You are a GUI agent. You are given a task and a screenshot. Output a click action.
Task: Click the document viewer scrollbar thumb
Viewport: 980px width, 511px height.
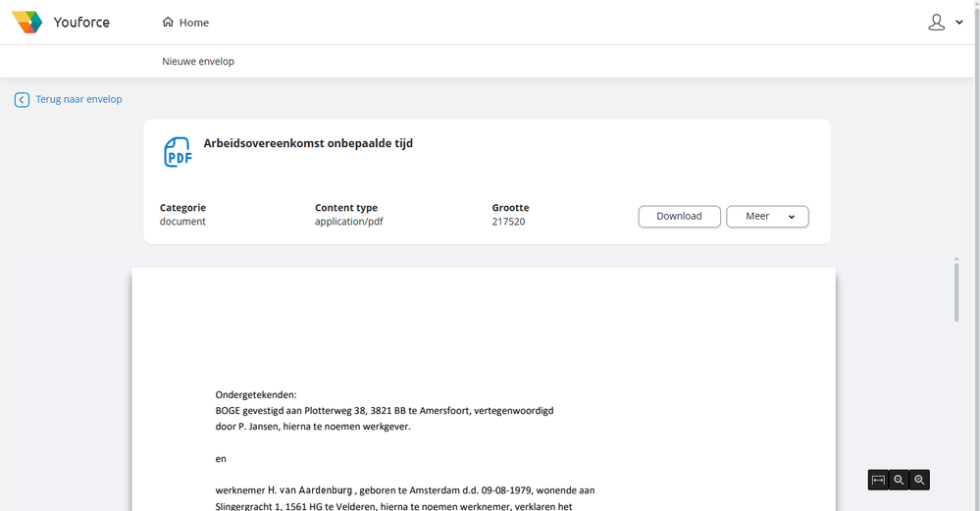pos(956,292)
